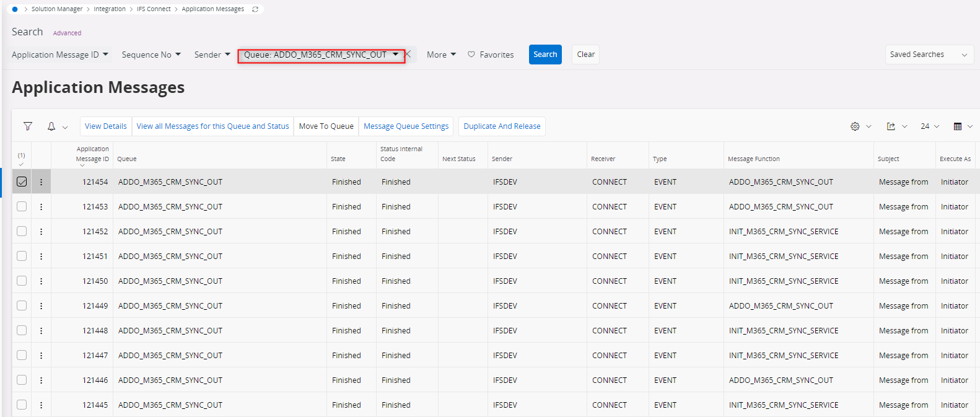This screenshot has width=980, height=417.
Task: Click Duplicate And Release button
Action: [x=502, y=126]
